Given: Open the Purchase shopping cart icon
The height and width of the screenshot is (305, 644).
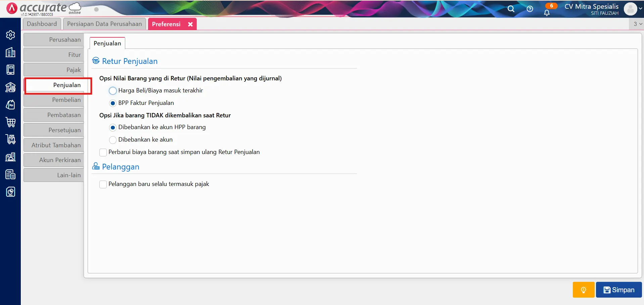Looking at the screenshot, I should pos(10,122).
